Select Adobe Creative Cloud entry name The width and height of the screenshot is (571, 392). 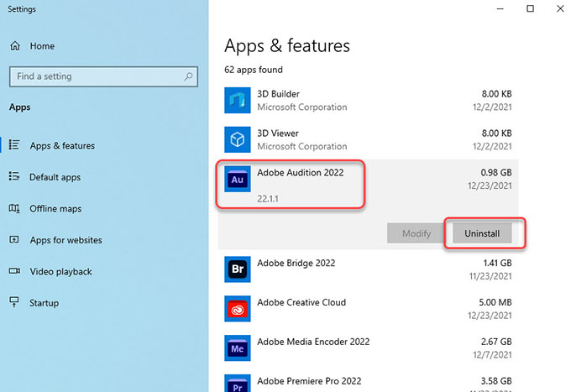point(301,302)
